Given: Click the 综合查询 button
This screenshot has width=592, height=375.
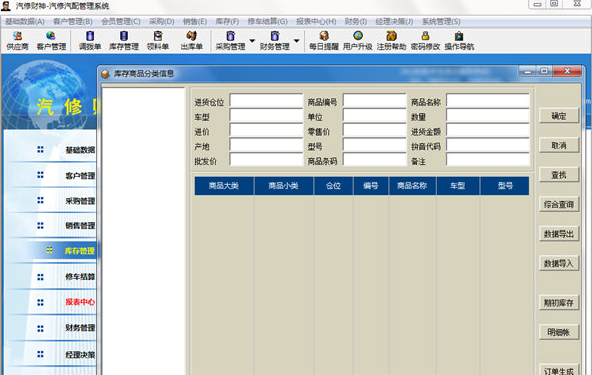Looking at the screenshot, I should point(559,205).
